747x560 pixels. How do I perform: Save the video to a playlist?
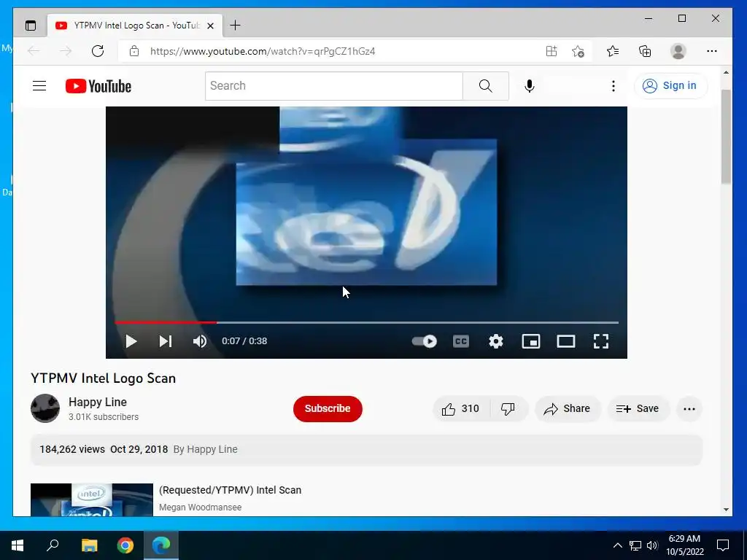point(638,408)
